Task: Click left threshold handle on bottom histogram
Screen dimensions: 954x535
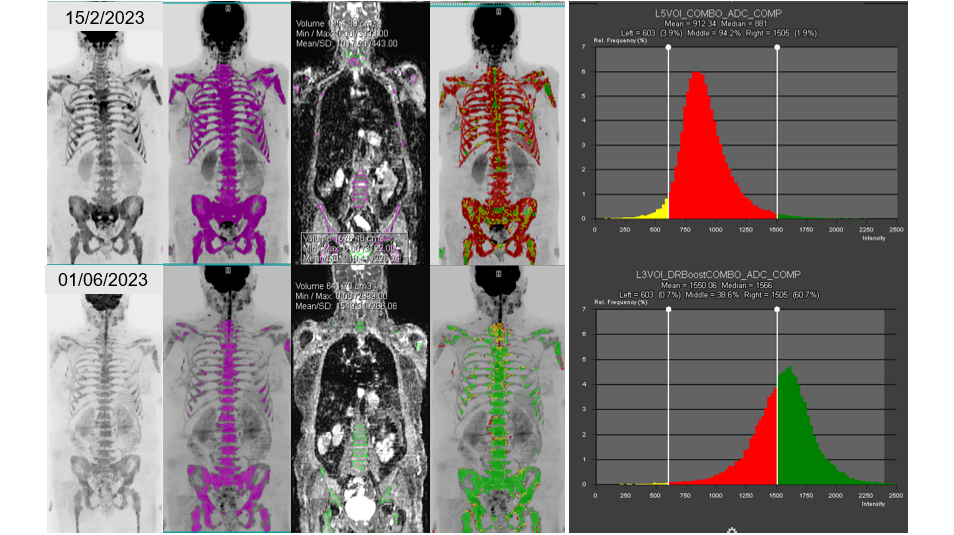Action: coord(668,309)
